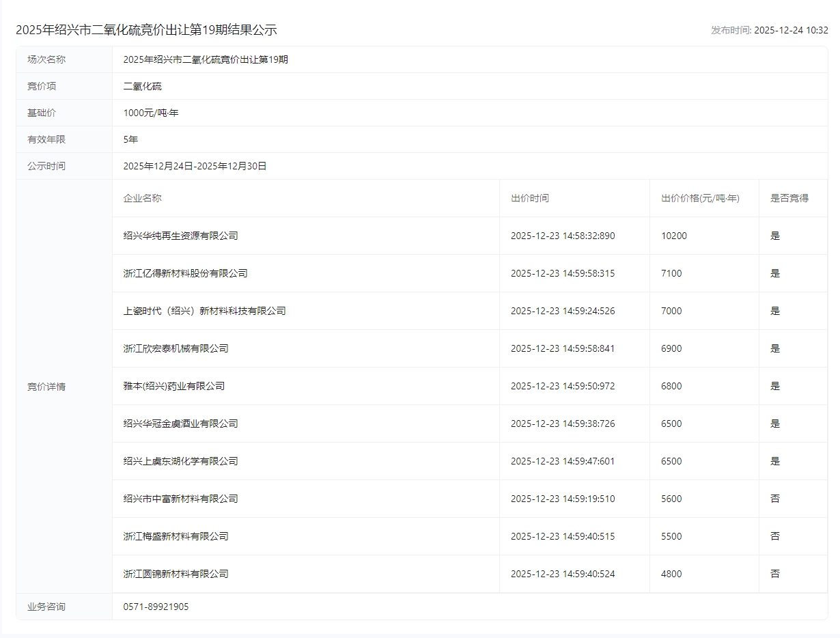840x638 pixels.
Task: Click the bid price 10200
Action: click(673, 236)
